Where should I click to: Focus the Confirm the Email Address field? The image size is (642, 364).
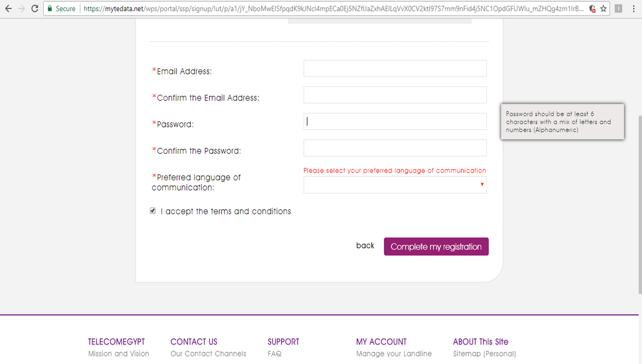[395, 95]
